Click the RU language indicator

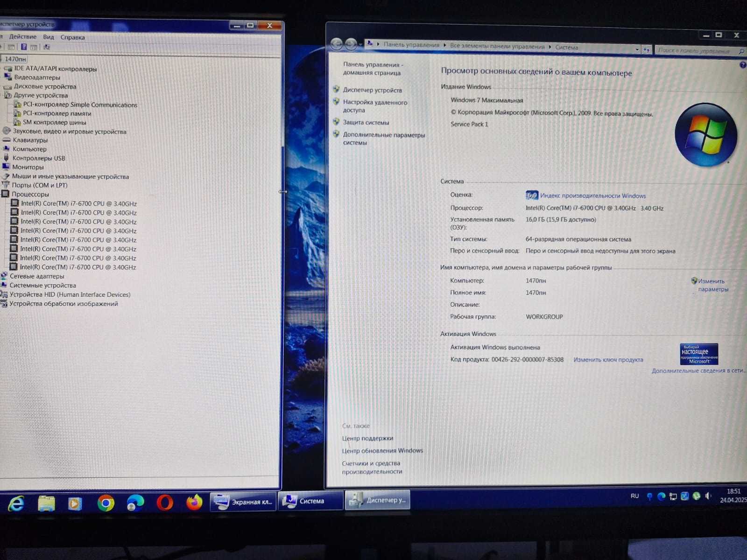click(x=634, y=496)
